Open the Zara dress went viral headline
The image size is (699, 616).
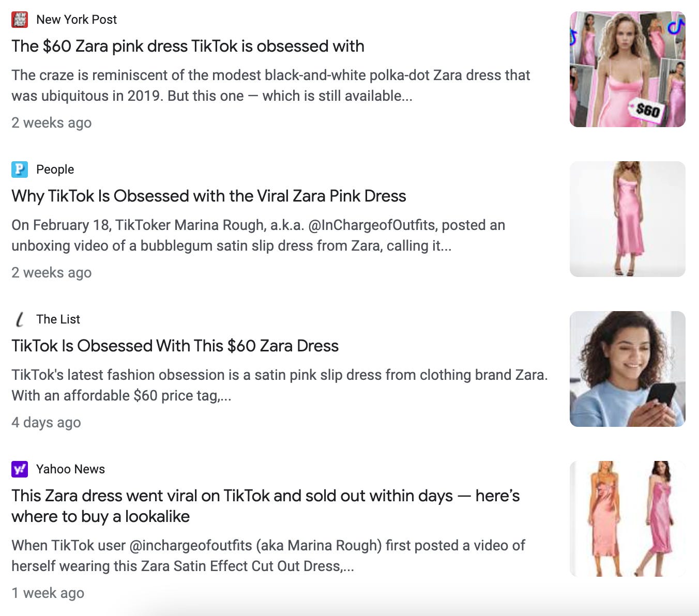[x=265, y=506]
